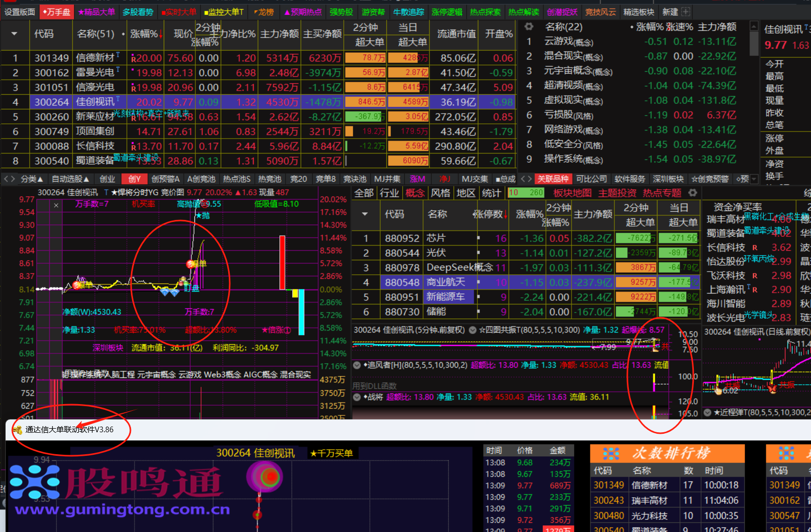Screen dimensions: 811x532
Task: Select the 行业 sector filter
Action: click(389, 193)
